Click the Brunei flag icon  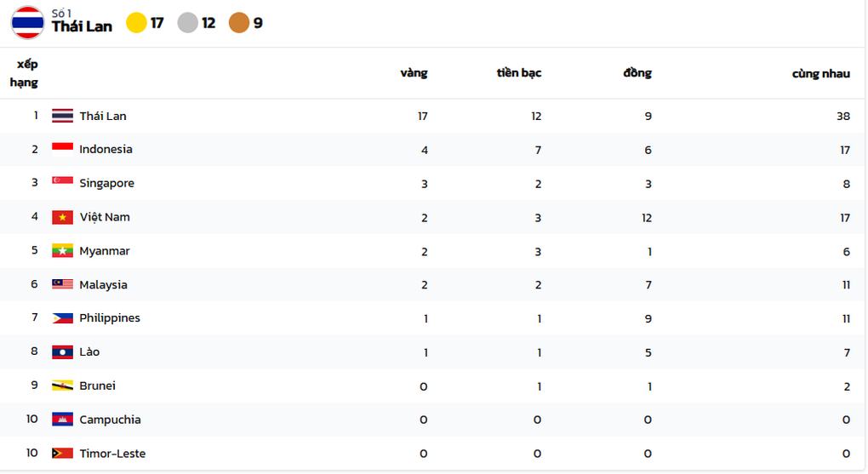pyautogui.click(x=62, y=385)
